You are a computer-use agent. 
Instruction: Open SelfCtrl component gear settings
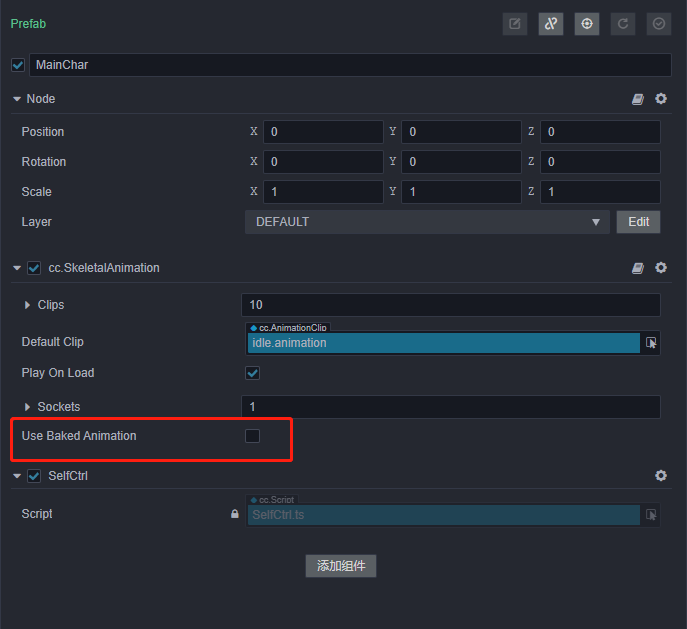pyautogui.click(x=661, y=476)
